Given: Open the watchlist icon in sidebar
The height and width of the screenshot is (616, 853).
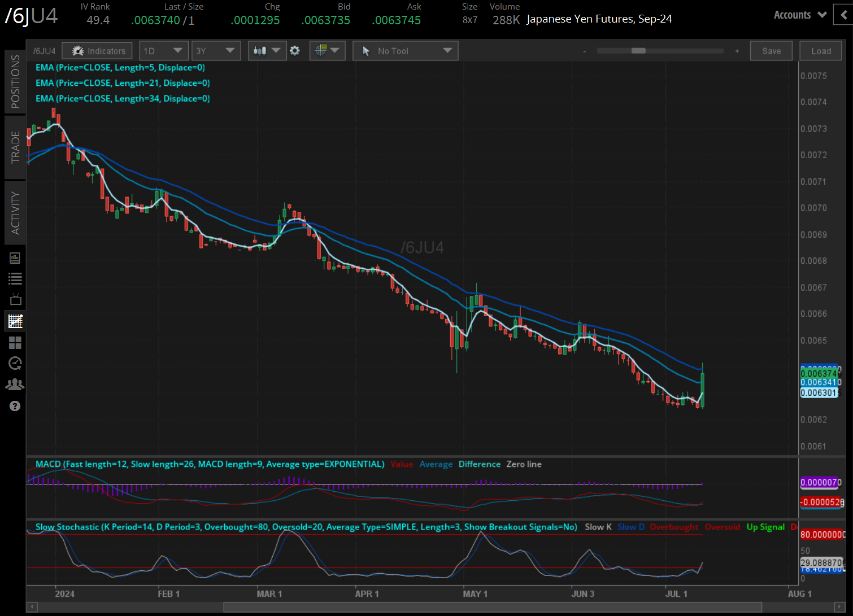Looking at the screenshot, I should pyautogui.click(x=15, y=278).
